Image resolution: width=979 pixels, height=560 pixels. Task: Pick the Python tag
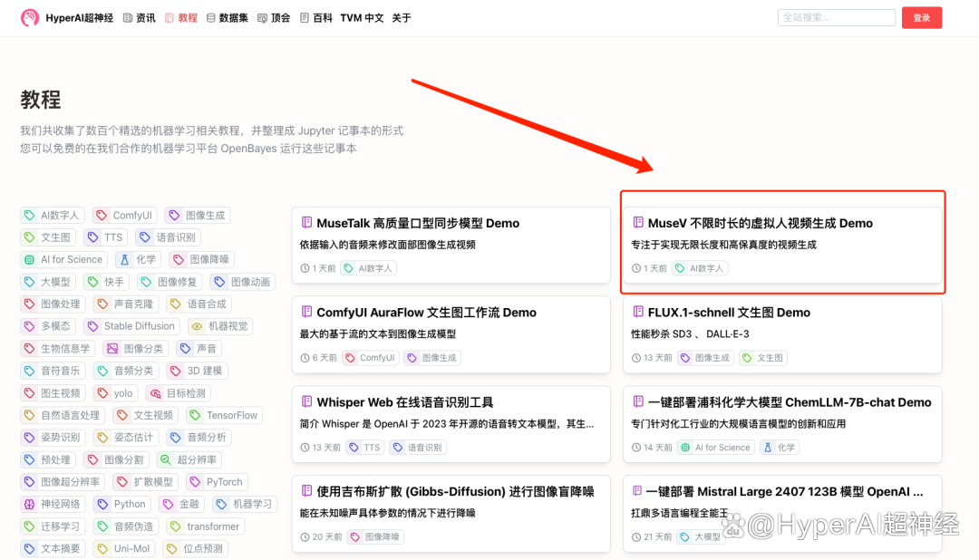click(122, 504)
